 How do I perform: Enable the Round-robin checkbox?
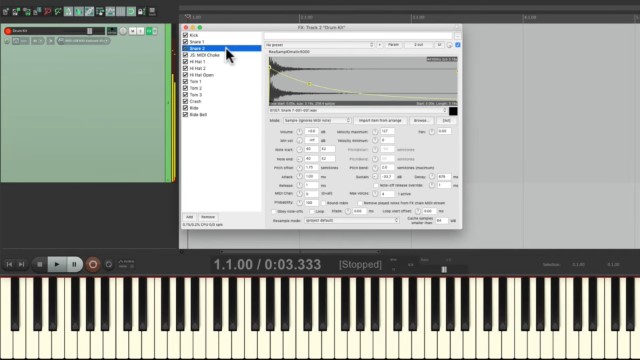(323, 203)
